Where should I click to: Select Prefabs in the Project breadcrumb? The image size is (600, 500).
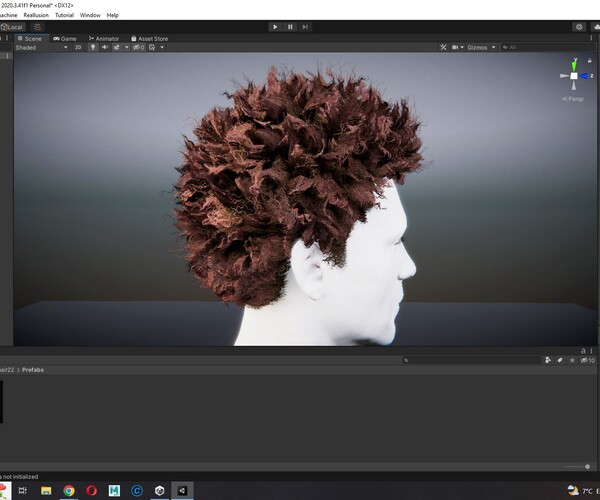click(x=33, y=370)
